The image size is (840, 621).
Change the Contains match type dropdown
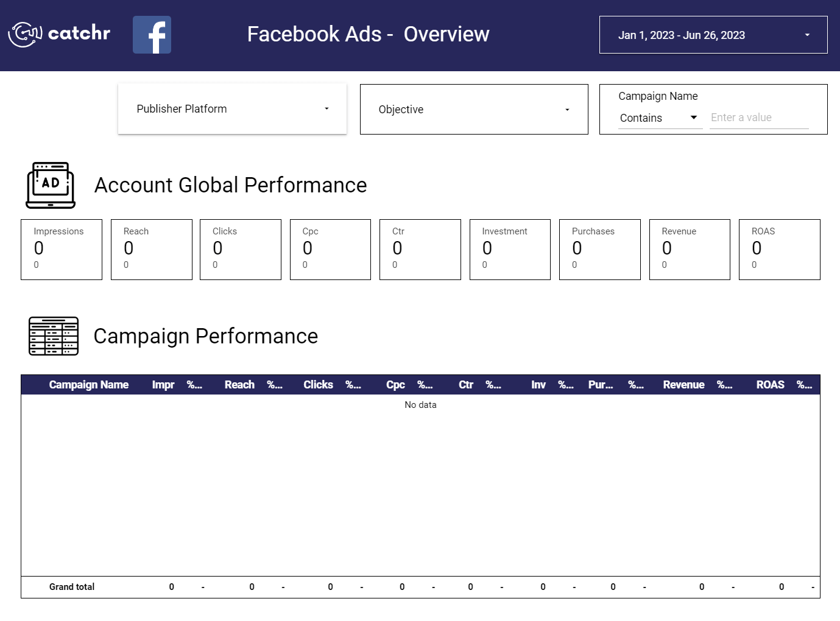pos(660,118)
